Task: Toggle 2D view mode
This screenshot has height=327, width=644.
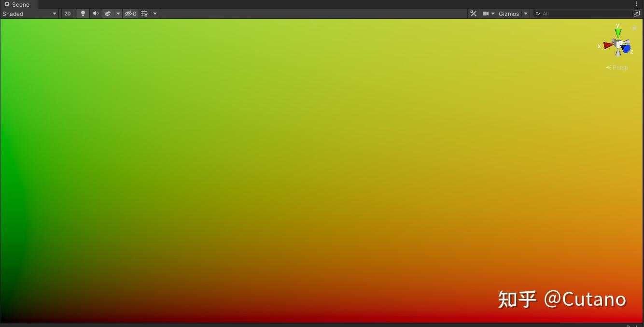Action: [x=67, y=14]
